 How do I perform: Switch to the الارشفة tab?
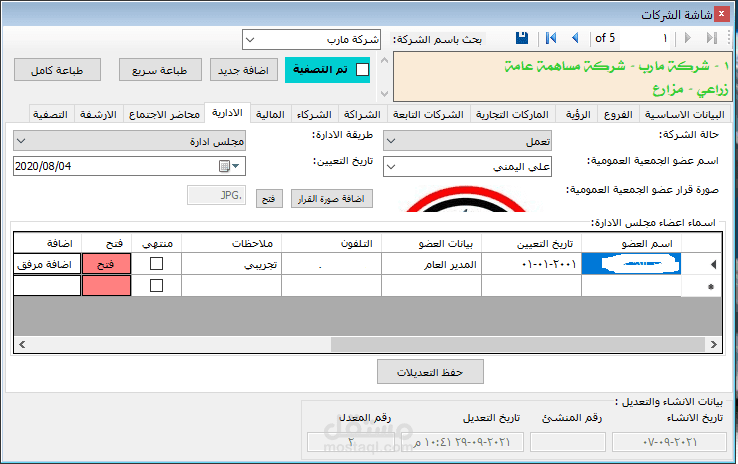point(98,114)
